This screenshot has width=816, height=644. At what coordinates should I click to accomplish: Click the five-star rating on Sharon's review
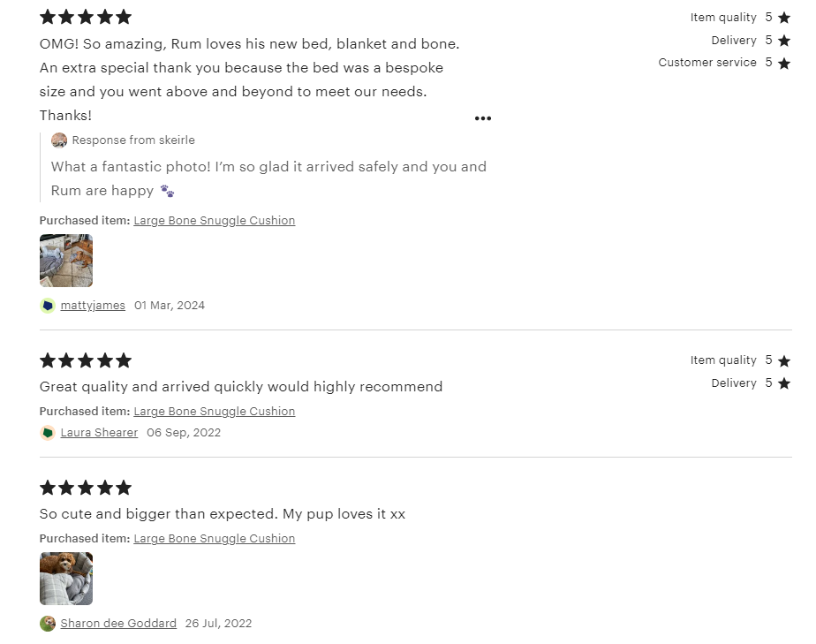coord(86,488)
